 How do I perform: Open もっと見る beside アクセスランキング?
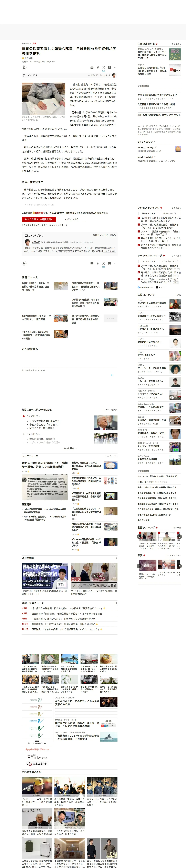176,208
